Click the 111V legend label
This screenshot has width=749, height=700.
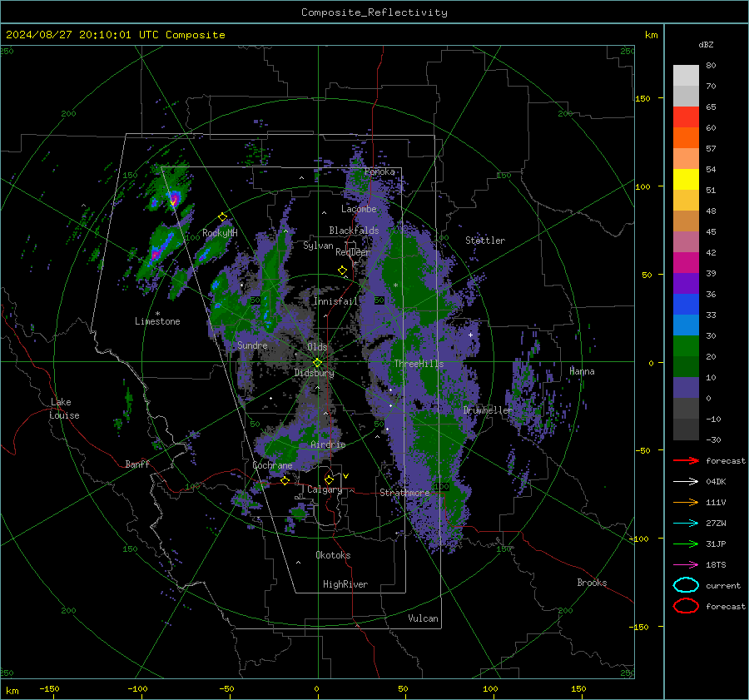coord(716,502)
